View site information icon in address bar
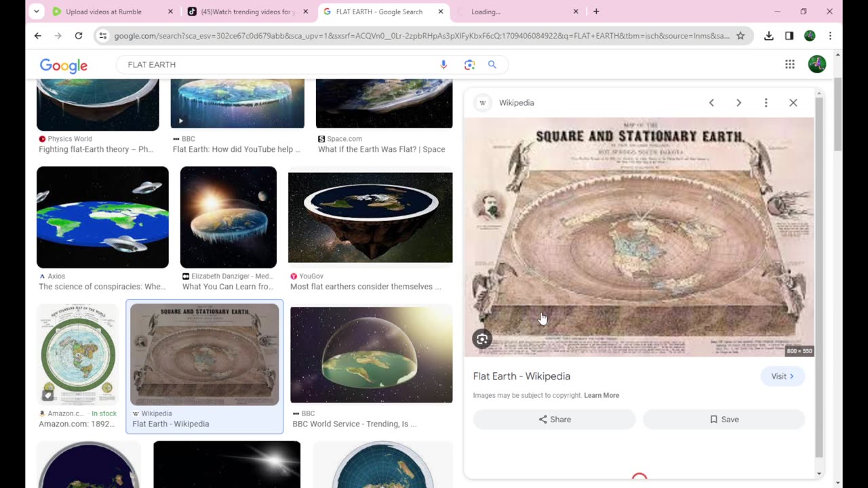Screen dimensions: 868x488 [x=103, y=36]
